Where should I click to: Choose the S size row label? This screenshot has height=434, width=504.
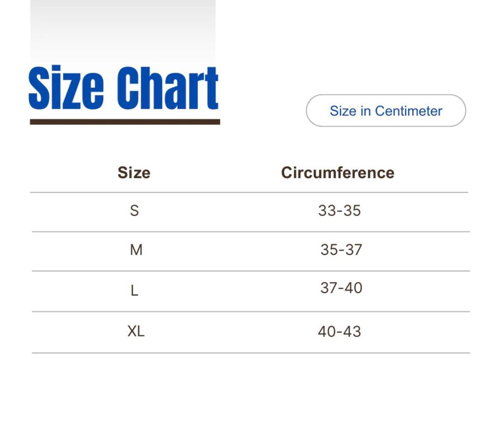tap(134, 211)
